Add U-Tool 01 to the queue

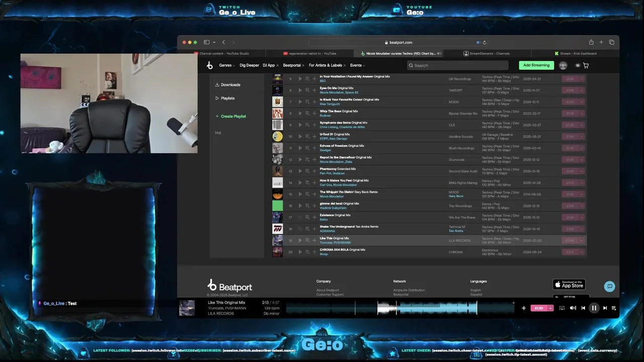click(x=307, y=136)
